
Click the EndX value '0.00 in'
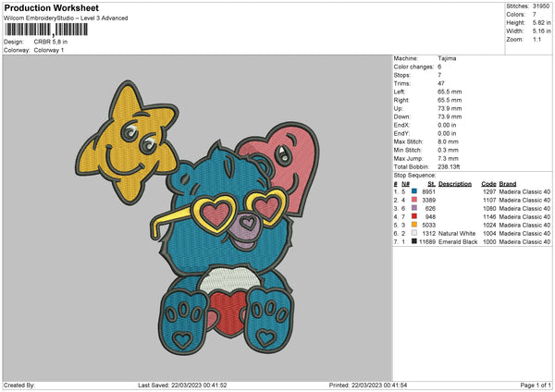(447, 125)
